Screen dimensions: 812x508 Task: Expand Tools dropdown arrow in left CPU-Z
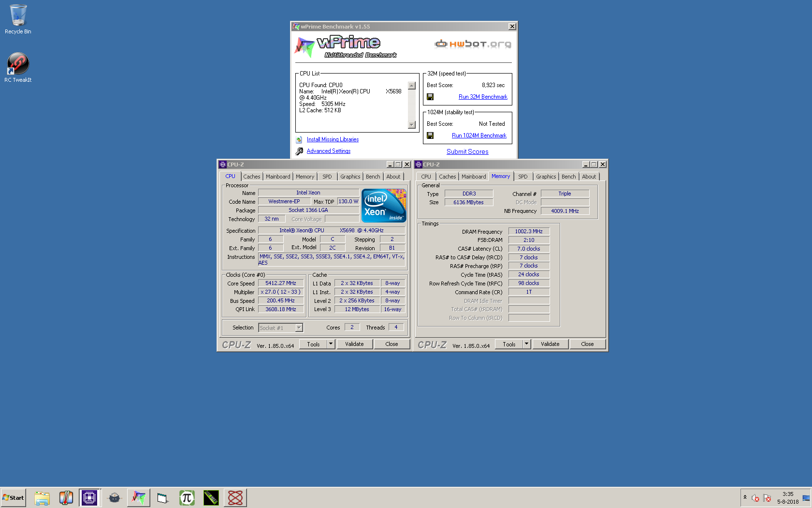click(331, 344)
